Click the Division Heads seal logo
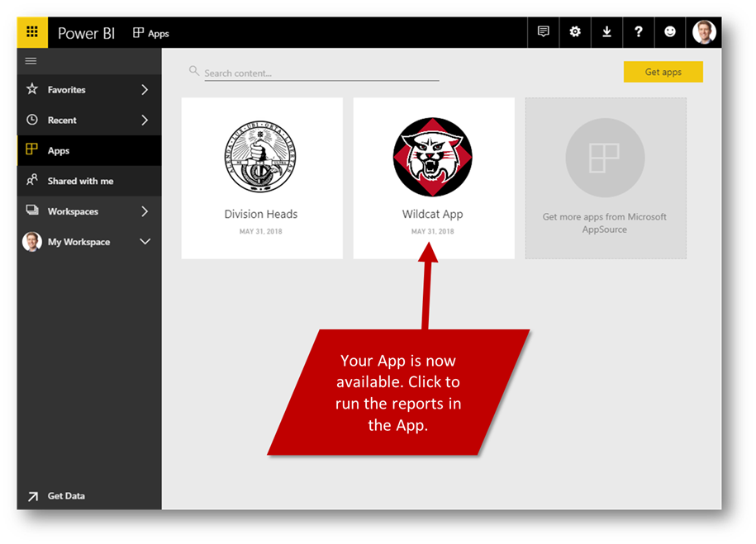The height and width of the screenshot is (544, 756). [260, 157]
